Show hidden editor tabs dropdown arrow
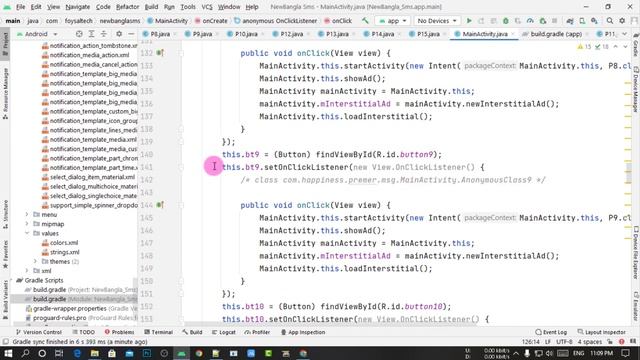The image size is (640, 360). (624, 34)
